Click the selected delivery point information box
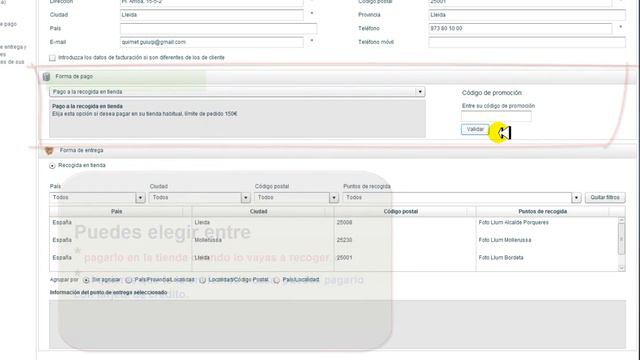 (338, 324)
